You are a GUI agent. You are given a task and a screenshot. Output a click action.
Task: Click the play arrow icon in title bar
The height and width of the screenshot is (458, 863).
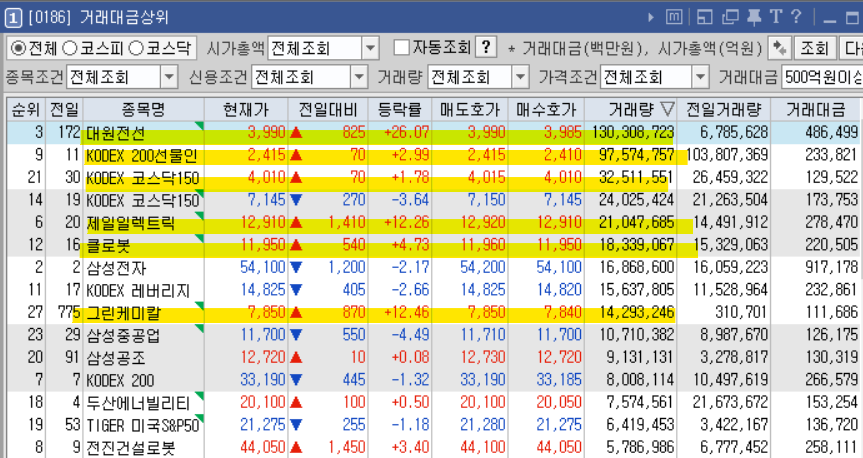click(x=651, y=17)
